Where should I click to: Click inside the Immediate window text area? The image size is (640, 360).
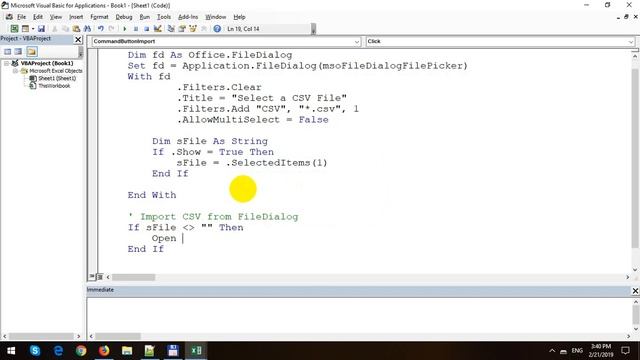[358, 315]
